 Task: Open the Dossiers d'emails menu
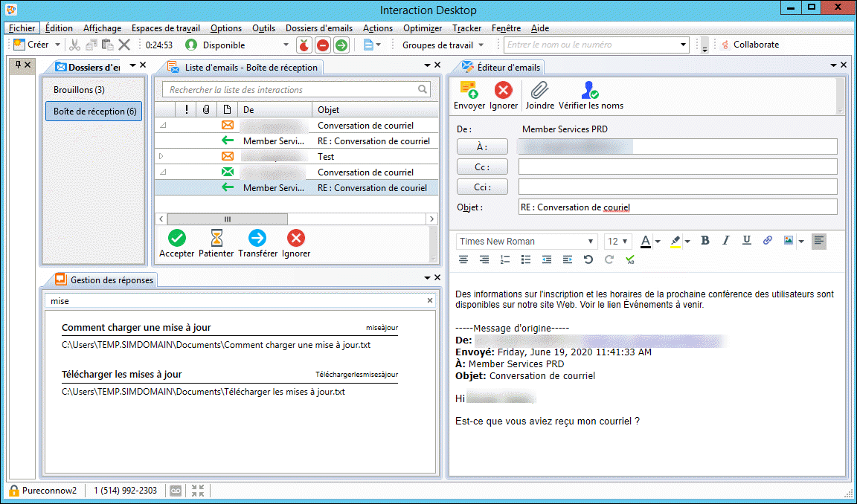coord(318,28)
